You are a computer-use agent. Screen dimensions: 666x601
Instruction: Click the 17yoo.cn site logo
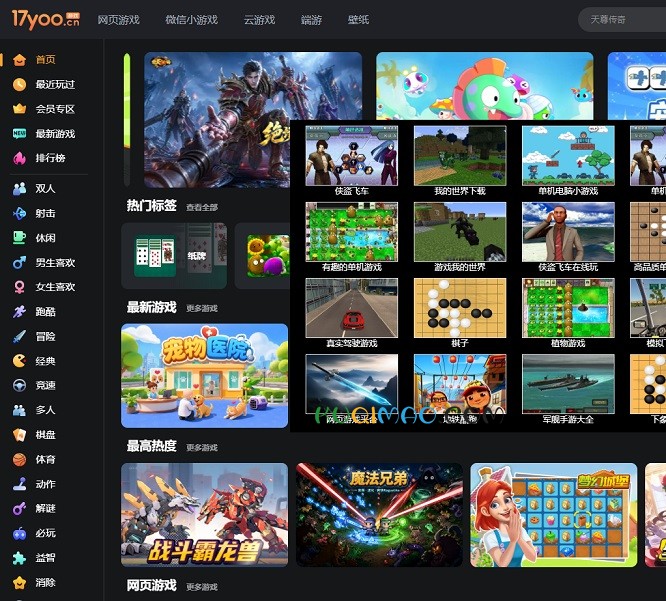45,19
